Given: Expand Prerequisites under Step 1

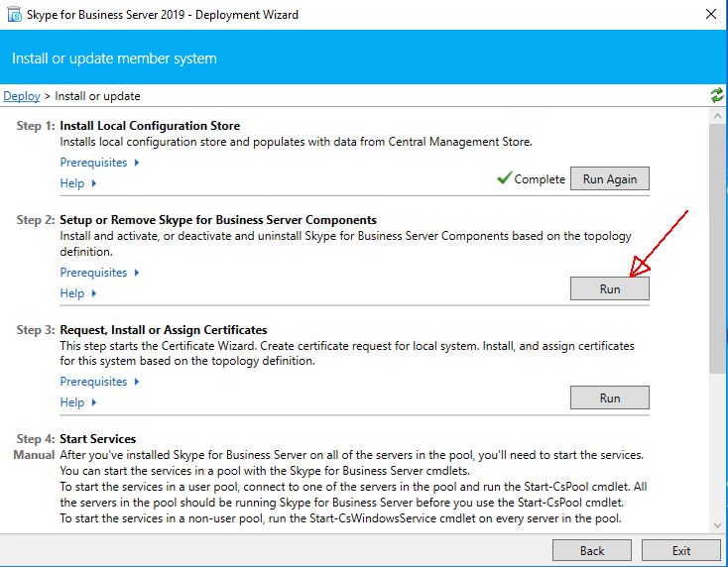Looking at the screenshot, I should (x=99, y=163).
